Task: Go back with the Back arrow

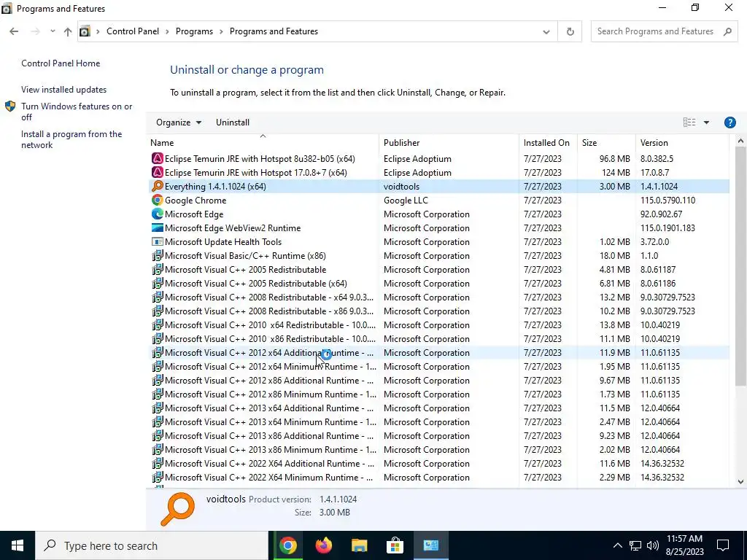Action: [x=14, y=31]
